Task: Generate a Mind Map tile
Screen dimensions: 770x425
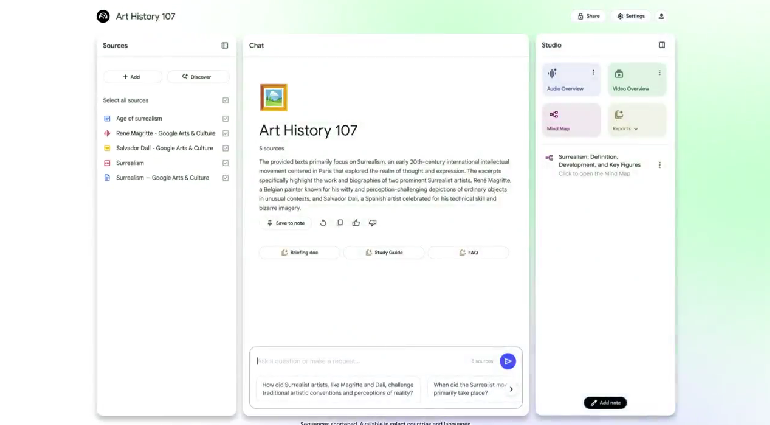Action: pyautogui.click(x=571, y=120)
